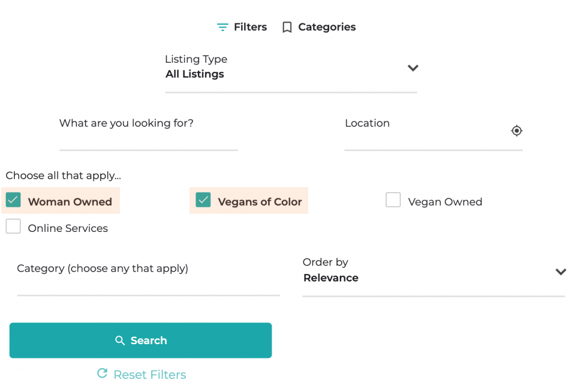Screen dimensions: 584x392
Task: Expand the Listing Type dropdown arrow
Action: click(x=413, y=68)
